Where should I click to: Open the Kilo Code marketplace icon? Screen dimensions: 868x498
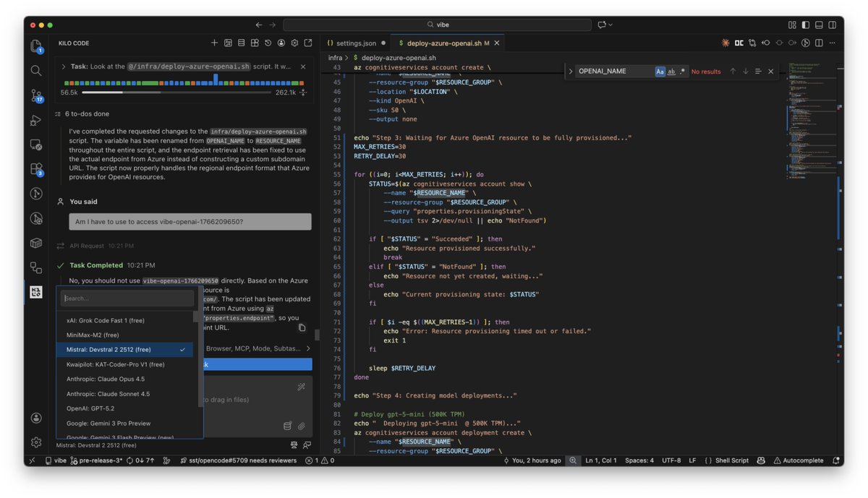pyautogui.click(x=255, y=43)
